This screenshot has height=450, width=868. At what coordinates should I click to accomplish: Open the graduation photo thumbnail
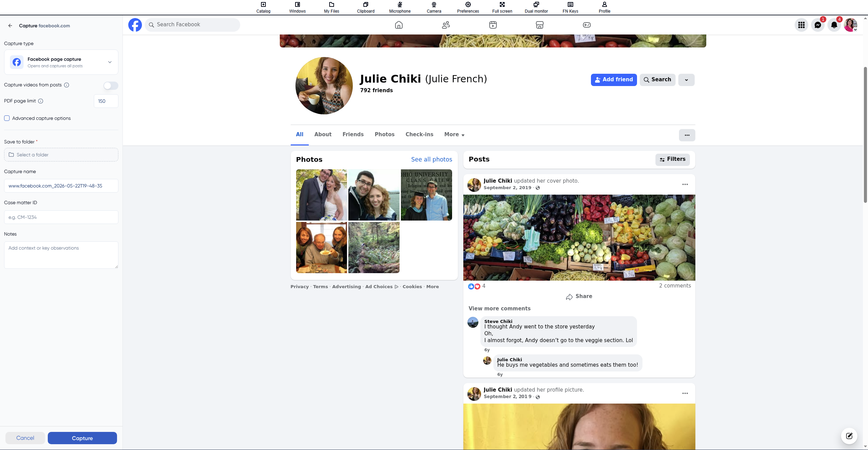click(426, 195)
